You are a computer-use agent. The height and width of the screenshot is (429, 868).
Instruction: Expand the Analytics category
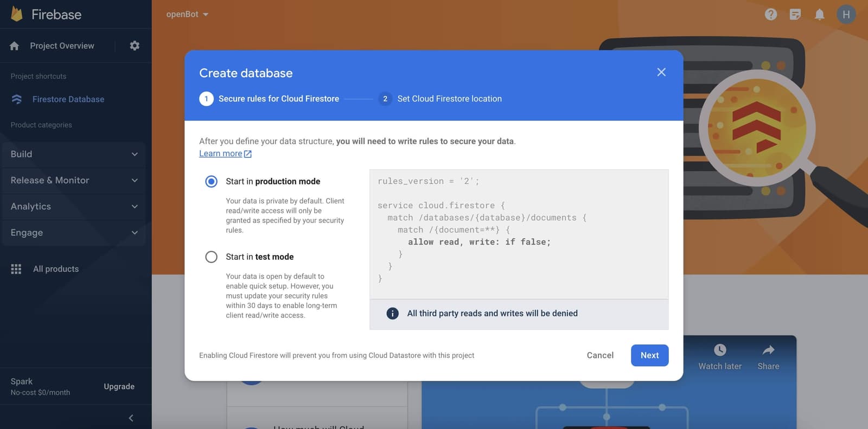(x=74, y=206)
